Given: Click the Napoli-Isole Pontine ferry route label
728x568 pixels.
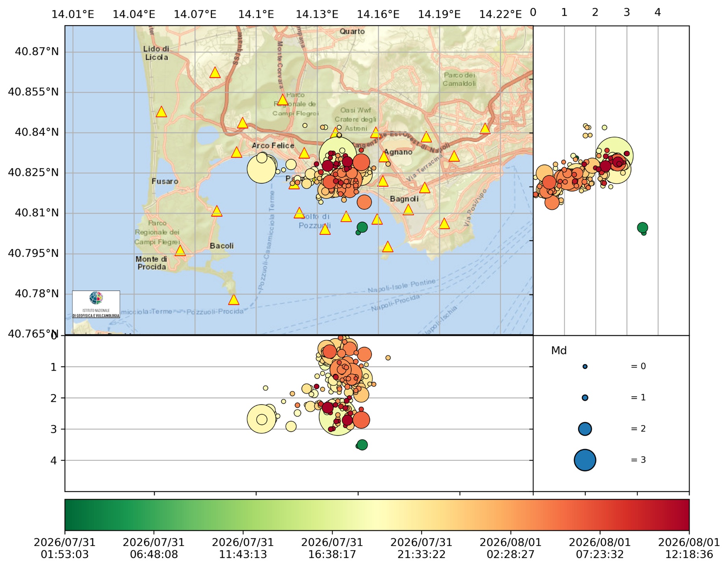Looking at the screenshot, I should tap(401, 286).
